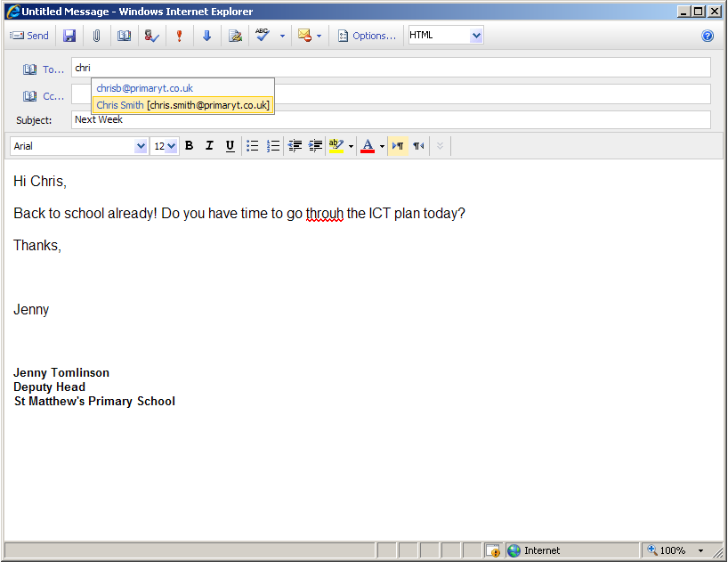Open the HTML message format dropdown
The height and width of the screenshot is (562, 728).
point(476,36)
